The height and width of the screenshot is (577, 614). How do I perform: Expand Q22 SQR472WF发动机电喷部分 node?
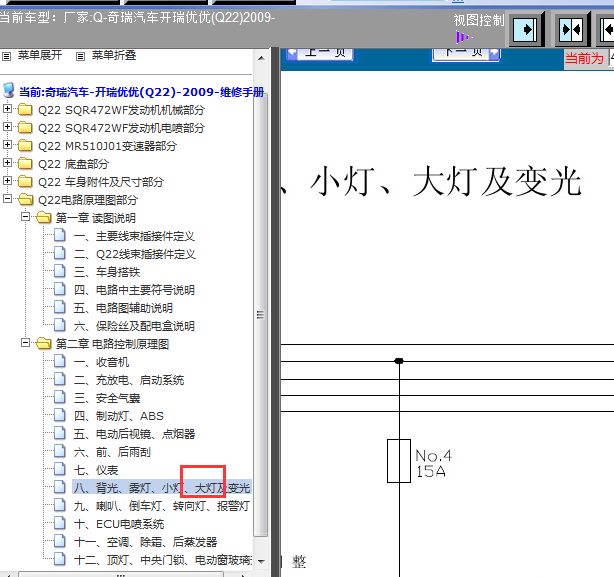tap(7, 126)
